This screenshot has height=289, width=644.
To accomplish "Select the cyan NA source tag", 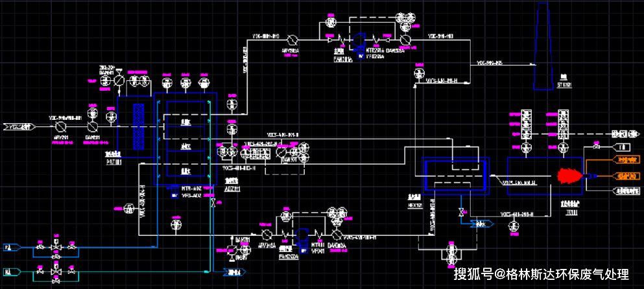I will coord(11,272).
